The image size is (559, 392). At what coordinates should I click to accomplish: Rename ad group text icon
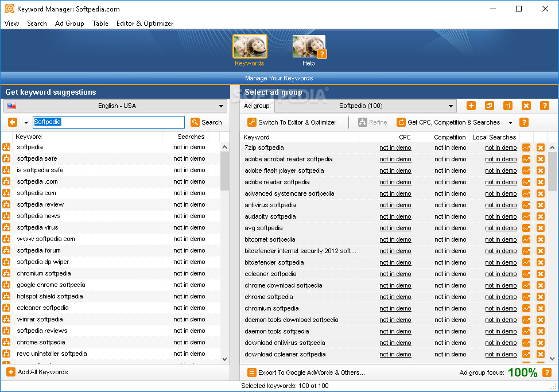pos(508,106)
